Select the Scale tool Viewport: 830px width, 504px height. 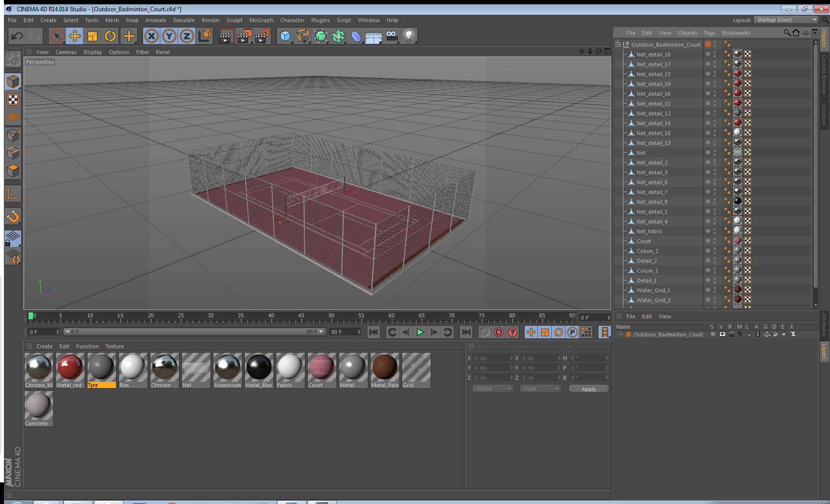click(92, 36)
